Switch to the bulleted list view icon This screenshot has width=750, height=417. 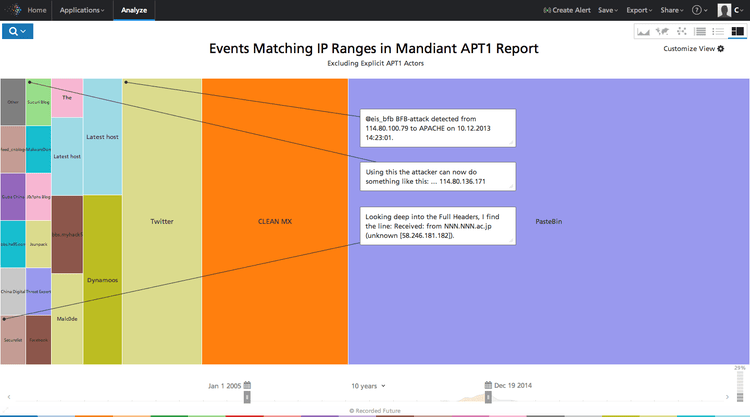[x=718, y=32]
